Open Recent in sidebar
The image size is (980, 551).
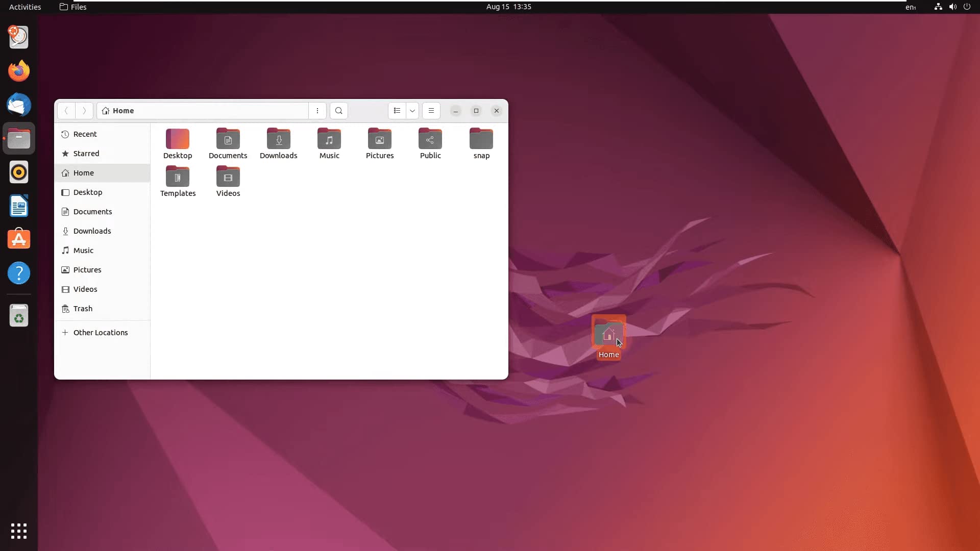click(x=85, y=134)
